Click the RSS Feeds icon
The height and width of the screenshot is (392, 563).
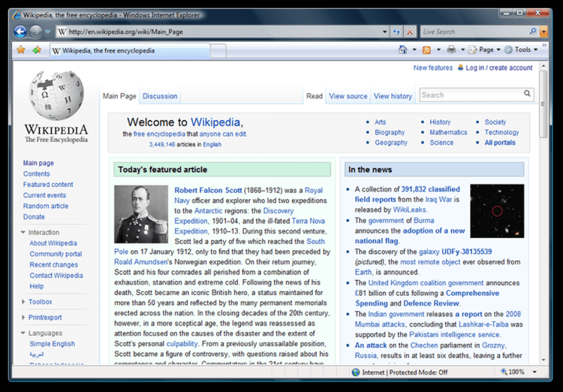[x=426, y=50]
